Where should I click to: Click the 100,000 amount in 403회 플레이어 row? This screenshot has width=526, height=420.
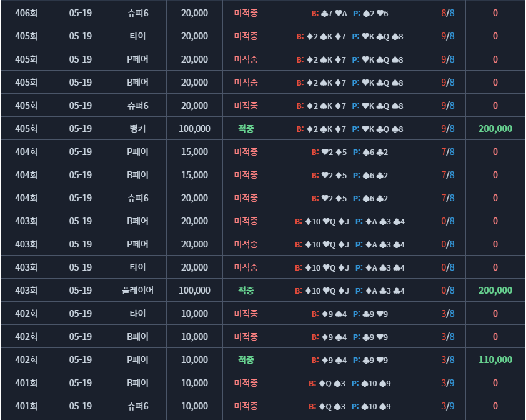click(194, 291)
